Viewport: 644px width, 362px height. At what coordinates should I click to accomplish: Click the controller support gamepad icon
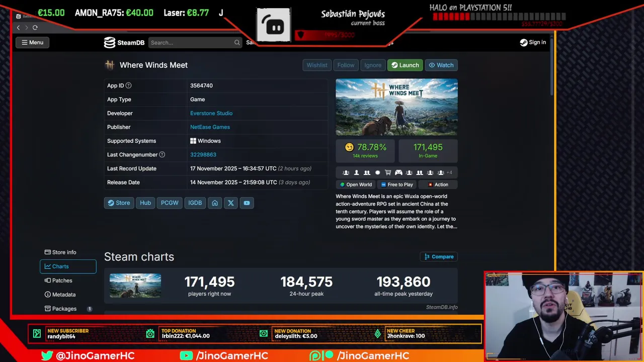[x=398, y=172]
